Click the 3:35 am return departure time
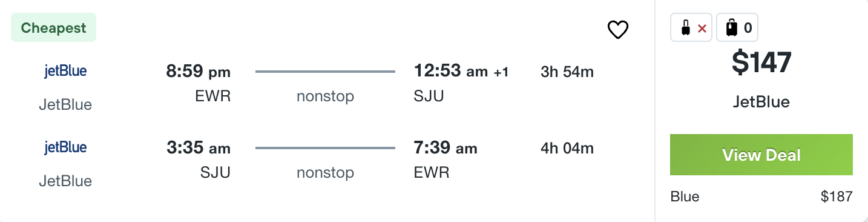This screenshot has width=868, height=222. 199,148
